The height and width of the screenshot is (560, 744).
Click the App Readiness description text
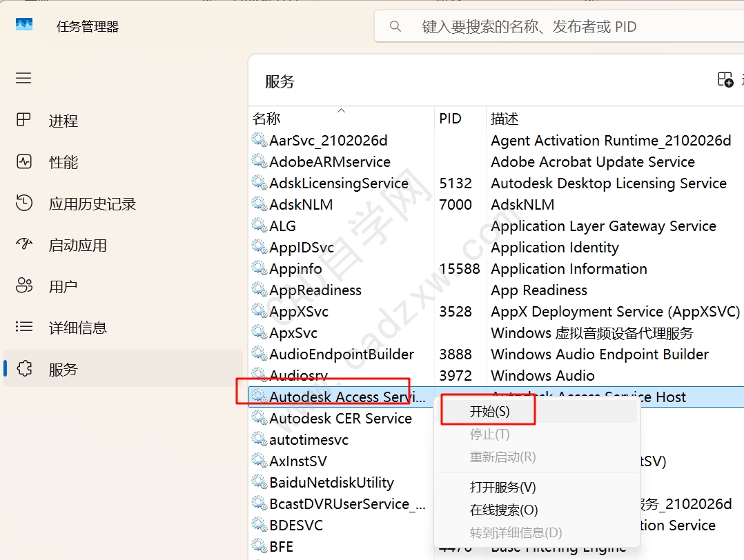[539, 290]
